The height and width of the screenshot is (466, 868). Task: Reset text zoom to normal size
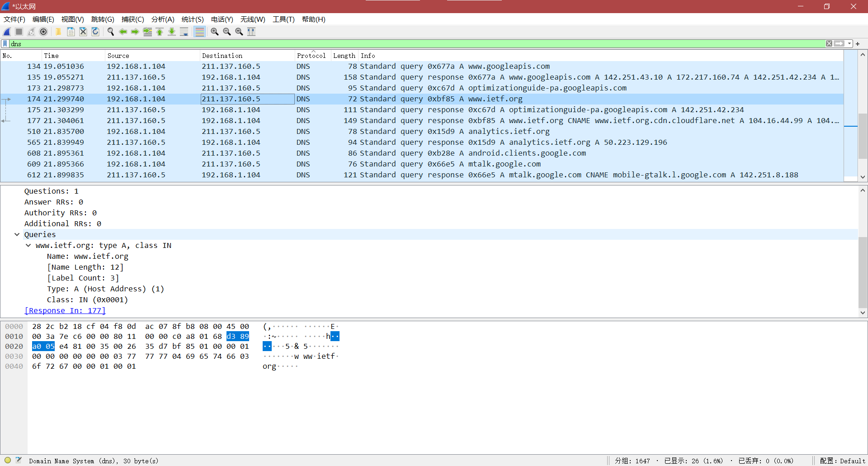tap(239, 32)
